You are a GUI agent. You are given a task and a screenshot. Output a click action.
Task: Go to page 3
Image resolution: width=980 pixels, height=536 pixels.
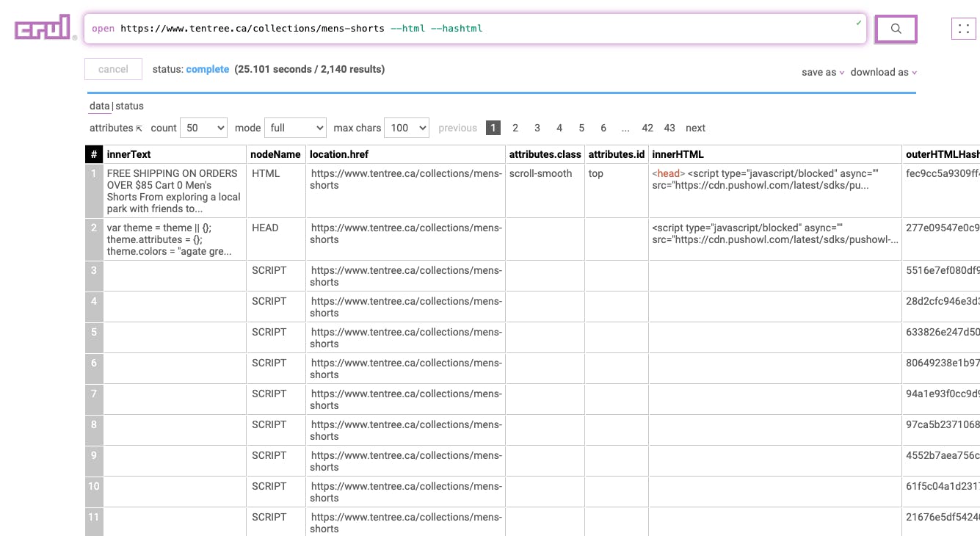537,128
